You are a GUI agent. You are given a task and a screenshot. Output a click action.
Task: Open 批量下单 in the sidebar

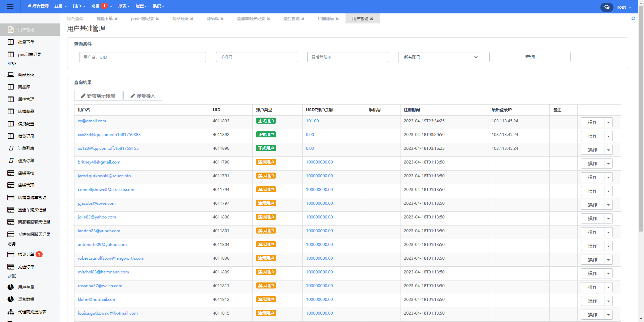click(x=26, y=42)
